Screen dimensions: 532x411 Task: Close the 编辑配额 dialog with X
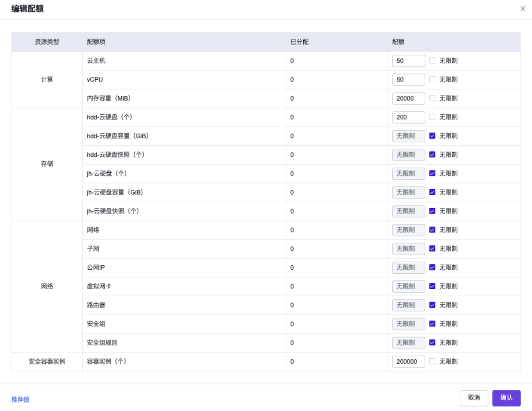click(x=523, y=9)
